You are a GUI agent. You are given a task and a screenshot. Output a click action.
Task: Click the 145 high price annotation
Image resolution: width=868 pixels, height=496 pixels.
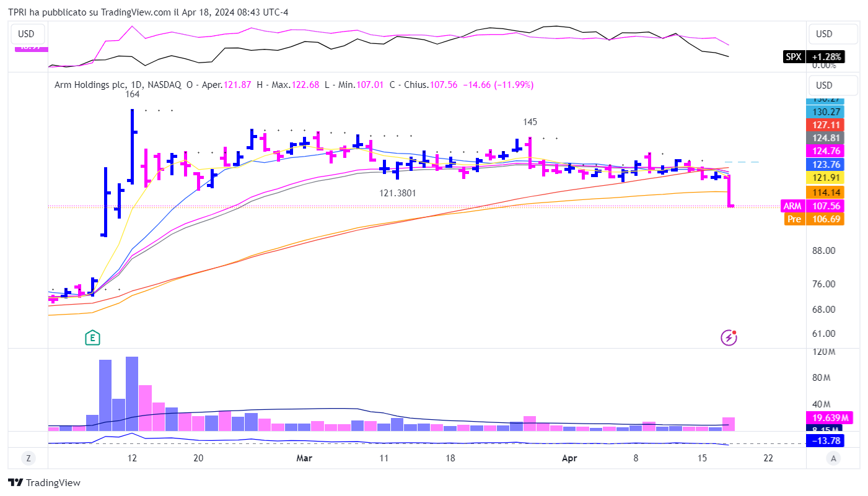(x=530, y=122)
